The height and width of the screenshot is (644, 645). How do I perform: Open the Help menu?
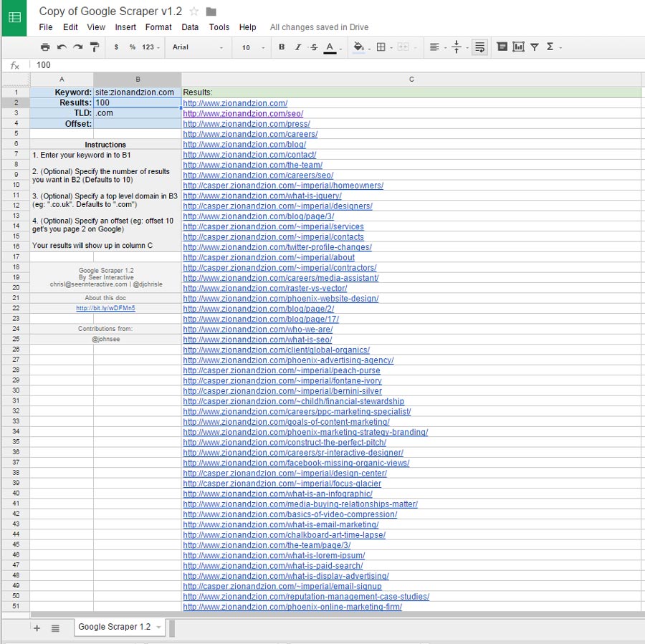click(248, 27)
